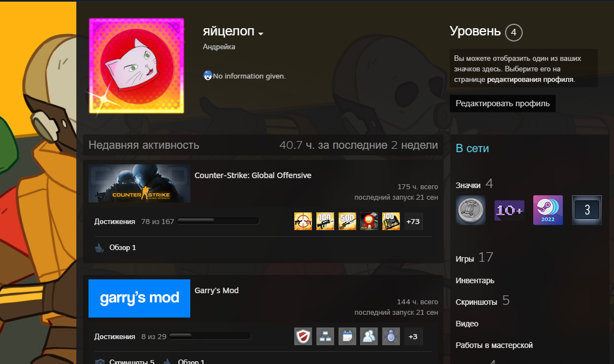Select CS:GO red ribbon medal achievement icon

point(369,221)
